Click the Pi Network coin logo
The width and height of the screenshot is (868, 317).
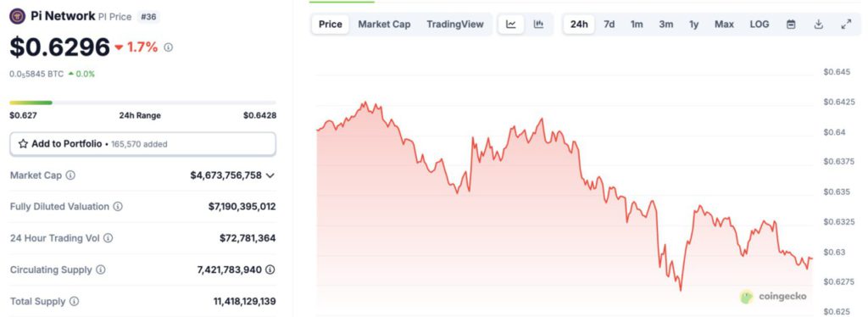18,17
